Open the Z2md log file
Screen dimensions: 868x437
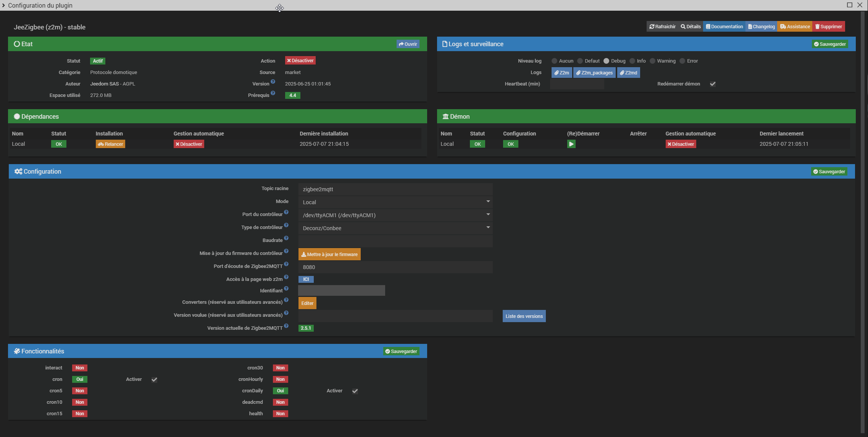coord(628,73)
